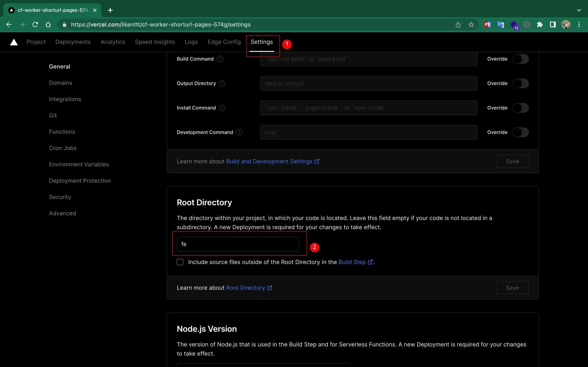588x367 pixels.
Task: Select the Settings tab
Action: (x=262, y=42)
